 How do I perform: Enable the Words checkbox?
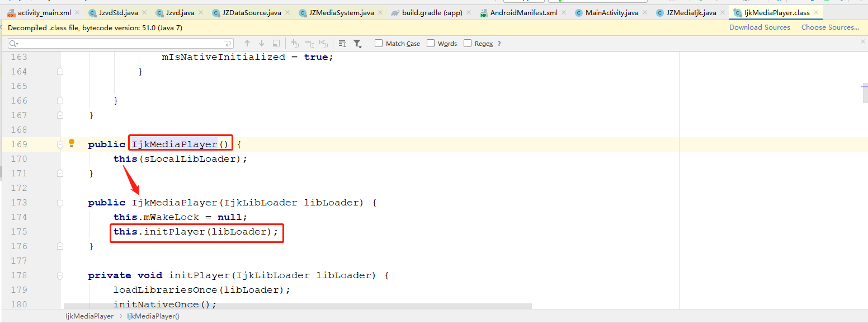[x=431, y=43]
